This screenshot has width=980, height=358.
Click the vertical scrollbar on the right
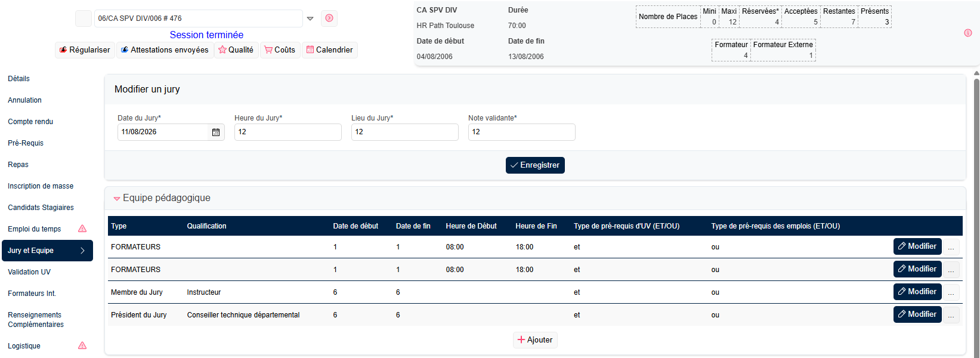[x=976, y=215]
